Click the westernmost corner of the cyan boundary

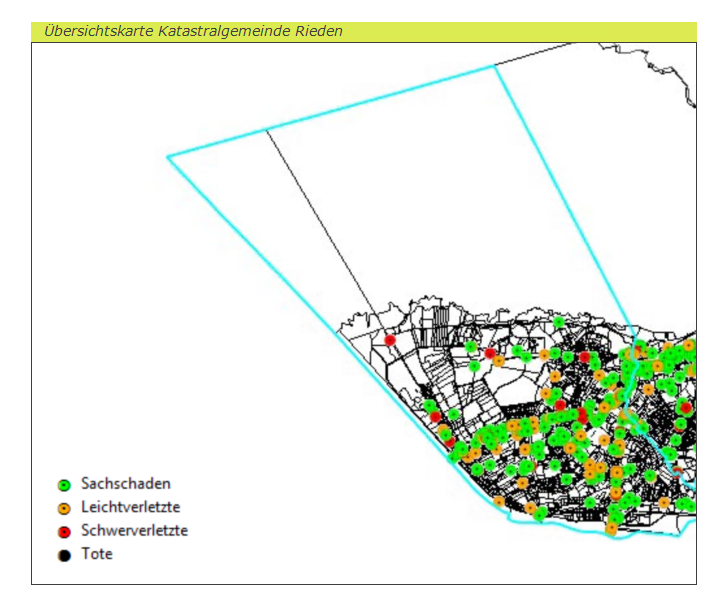(x=168, y=156)
